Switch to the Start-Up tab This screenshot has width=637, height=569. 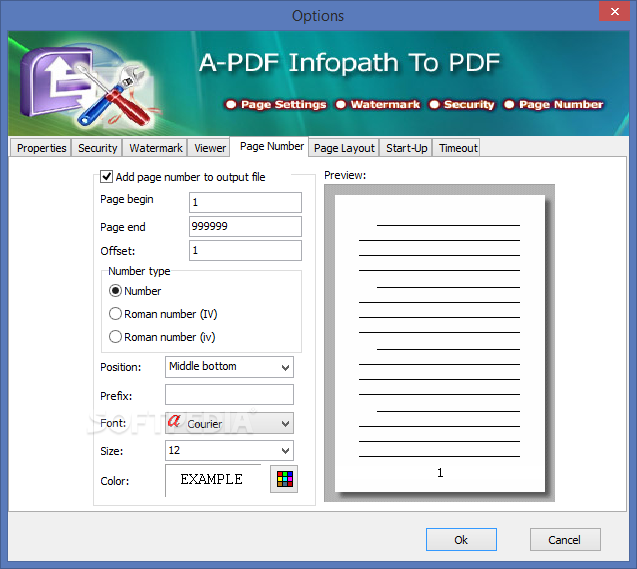tap(406, 148)
